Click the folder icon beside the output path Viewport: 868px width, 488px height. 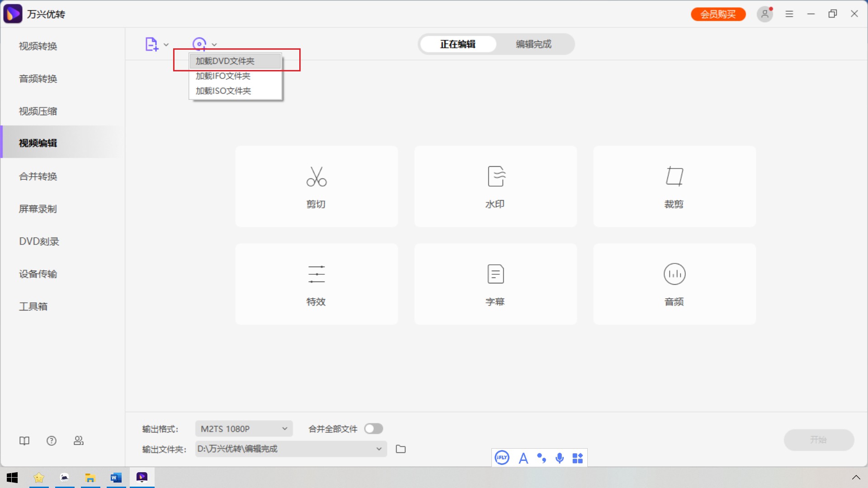[401, 449]
